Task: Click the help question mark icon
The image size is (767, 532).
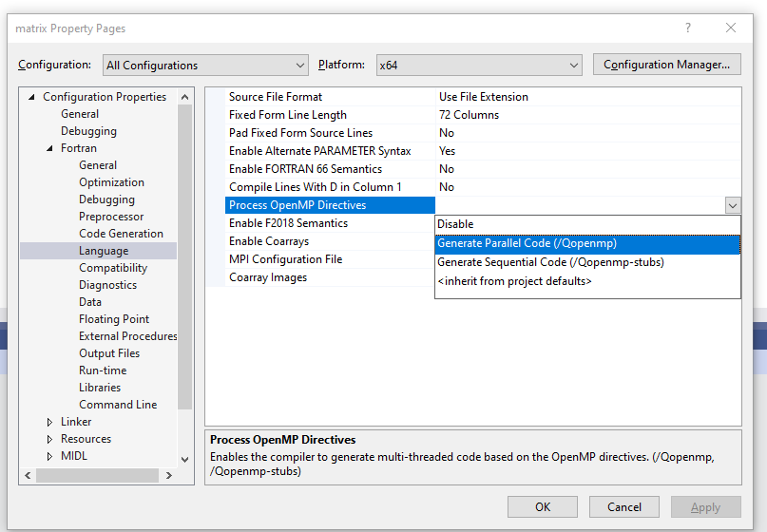Action: click(x=688, y=28)
